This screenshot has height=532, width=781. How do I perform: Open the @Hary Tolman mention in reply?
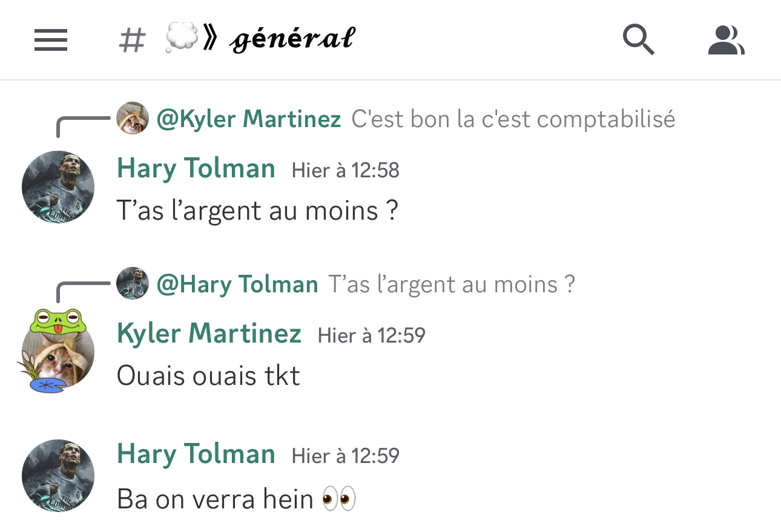(x=237, y=284)
